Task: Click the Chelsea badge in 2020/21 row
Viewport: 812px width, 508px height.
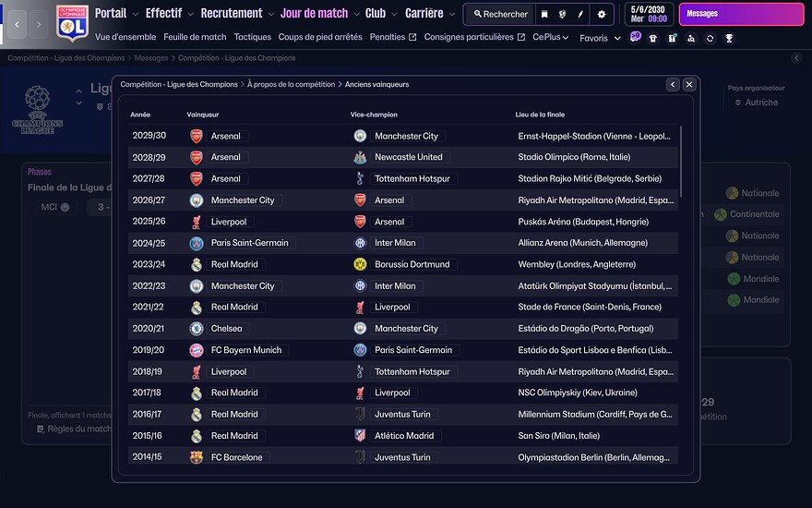Action: (197, 329)
